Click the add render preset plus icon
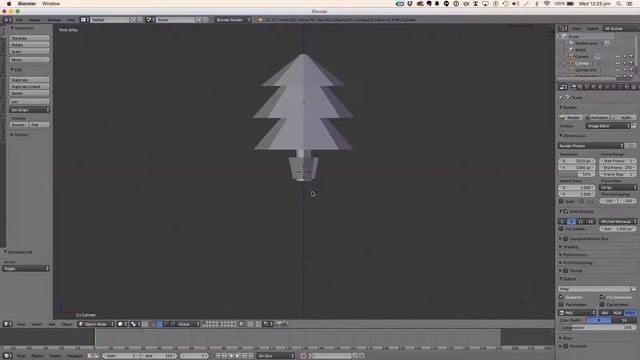 pyautogui.click(x=628, y=146)
